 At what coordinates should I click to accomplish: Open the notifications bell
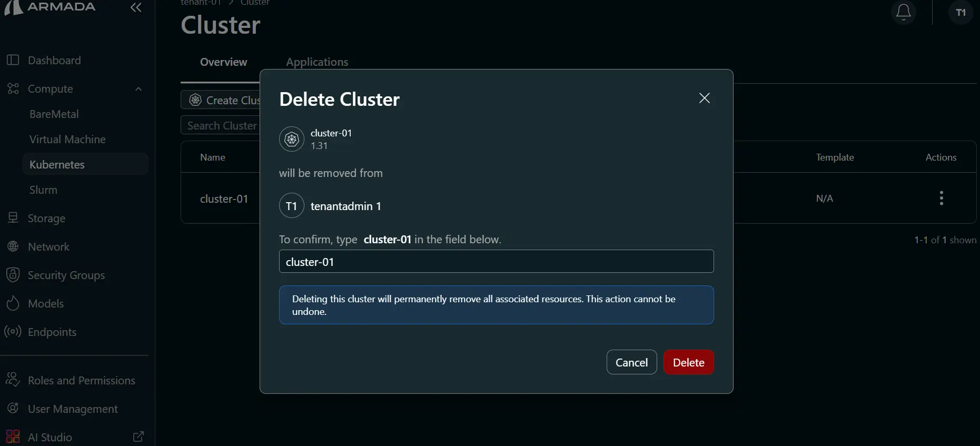[904, 12]
